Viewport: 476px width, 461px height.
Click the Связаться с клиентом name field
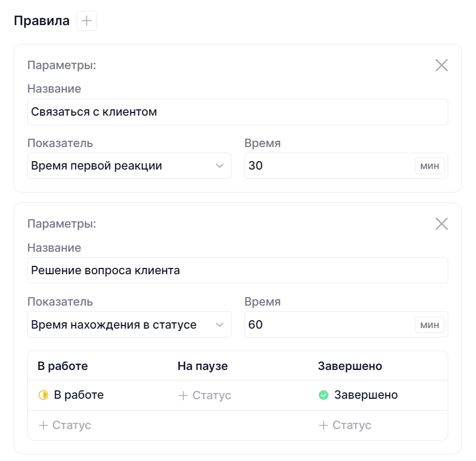(237, 112)
